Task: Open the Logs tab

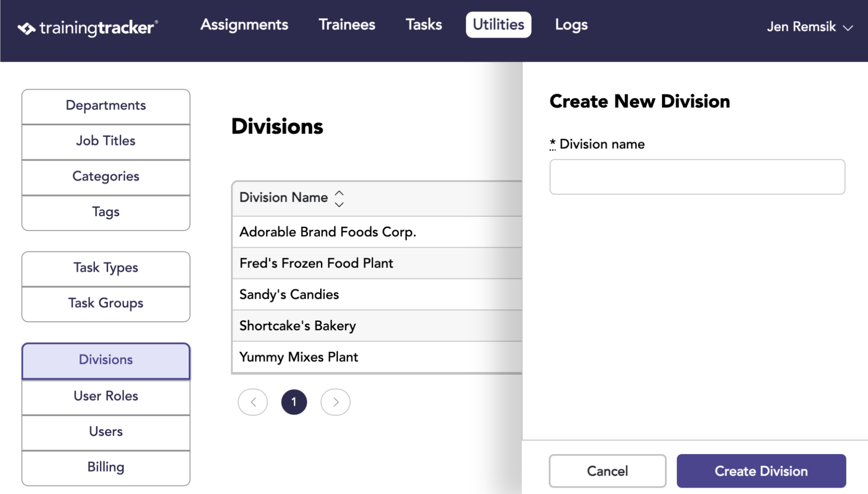Action: tap(571, 25)
